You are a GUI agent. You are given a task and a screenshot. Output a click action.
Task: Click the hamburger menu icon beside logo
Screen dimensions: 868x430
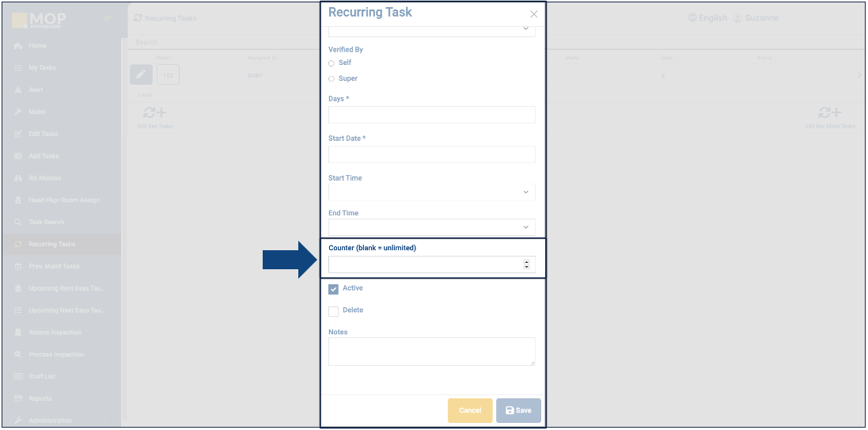coord(109,18)
